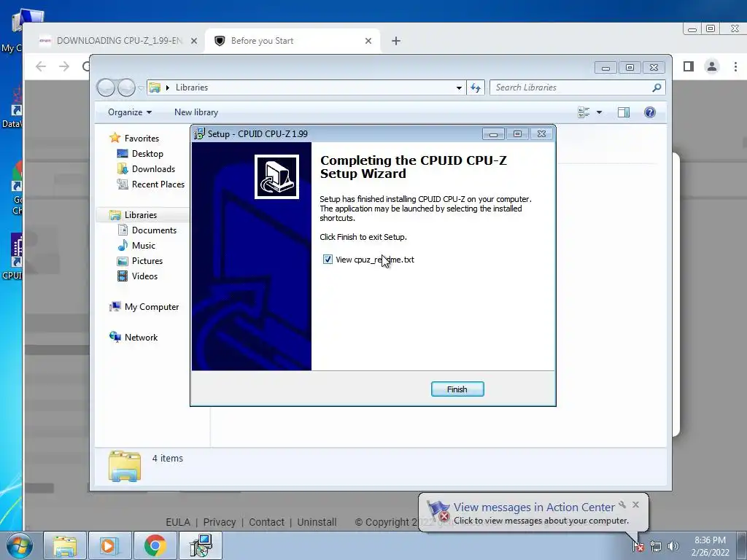The width and height of the screenshot is (747, 560).
Task: Toggle the preview pane icon
Action: 624,112
